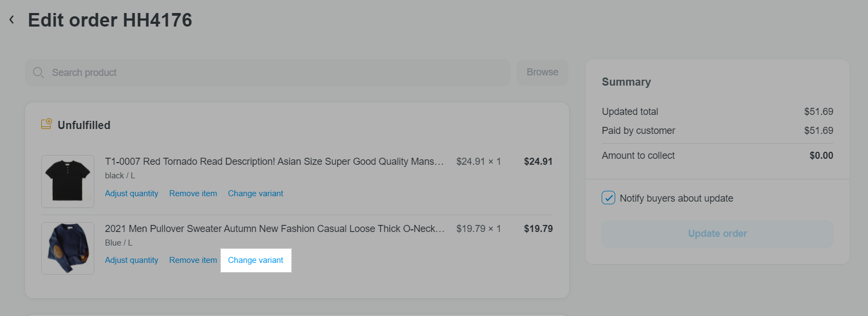This screenshot has width=868, height=316.
Task: Remove the Red Tornado shirt item
Action: click(193, 194)
